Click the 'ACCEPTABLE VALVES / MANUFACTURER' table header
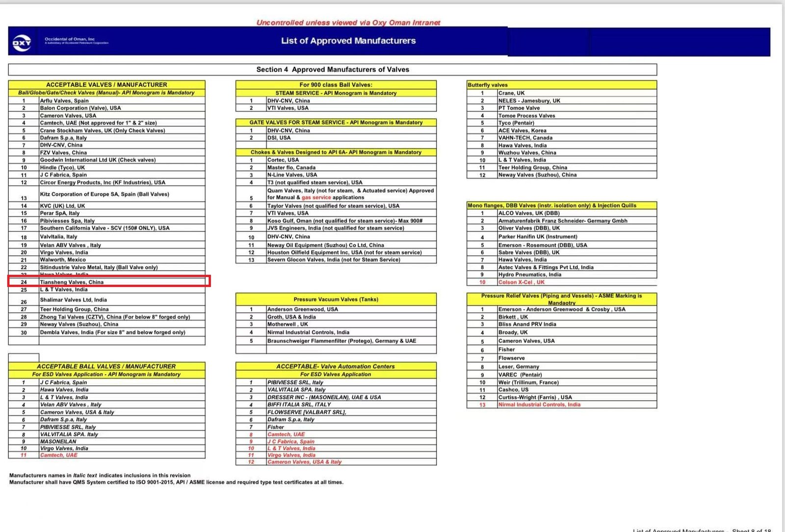The image size is (785, 532). pos(106,85)
